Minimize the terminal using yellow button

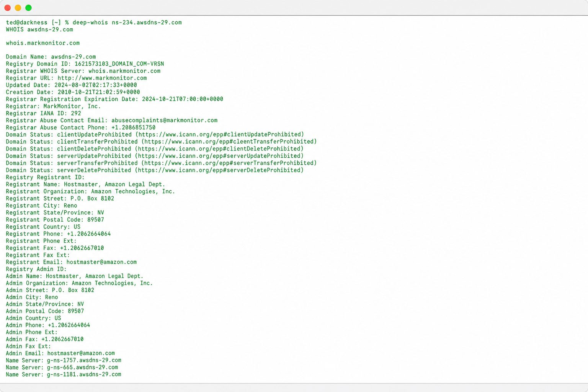[18, 8]
